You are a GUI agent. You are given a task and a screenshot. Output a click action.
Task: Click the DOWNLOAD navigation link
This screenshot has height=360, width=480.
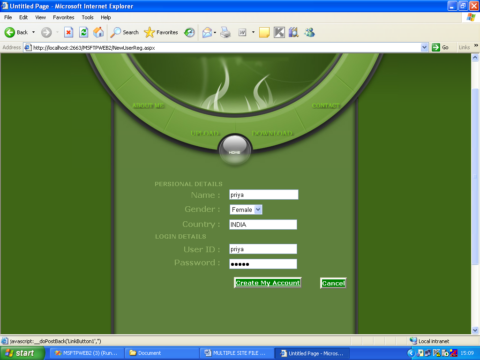click(x=273, y=133)
